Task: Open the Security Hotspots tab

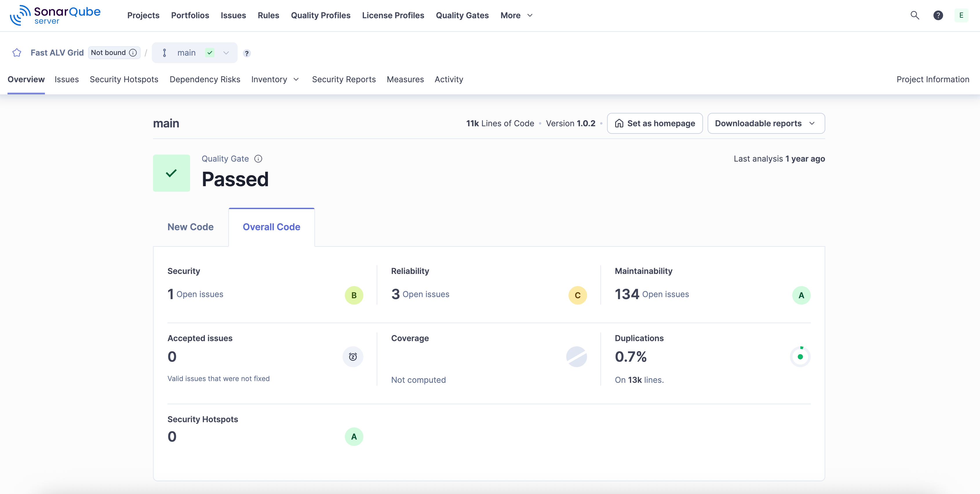Action: [x=124, y=79]
